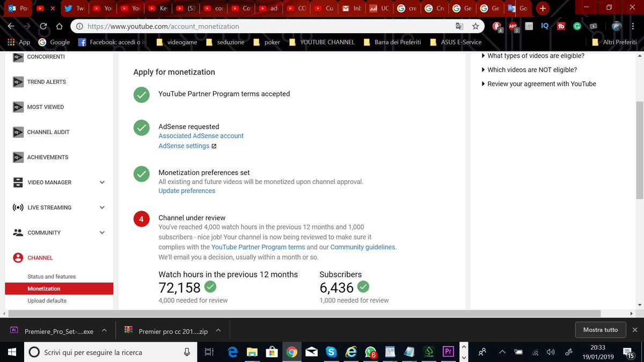This screenshot has height=362, width=644.
Task: Open the poker bookmarks folder
Action: pos(267,42)
